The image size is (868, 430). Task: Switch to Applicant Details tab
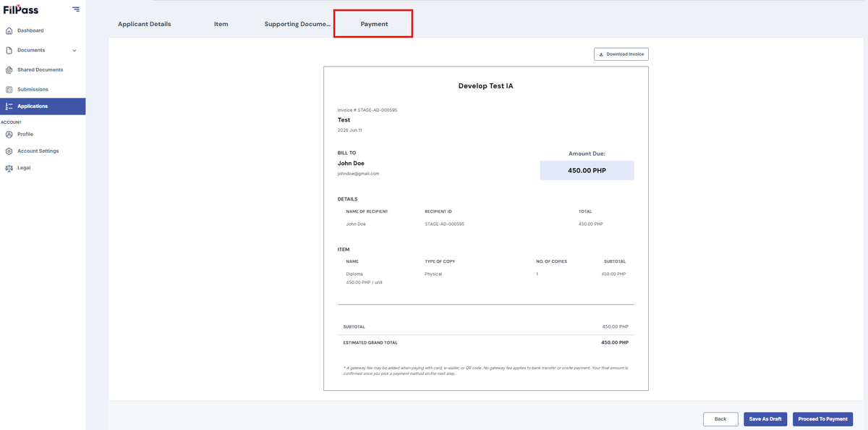145,24
